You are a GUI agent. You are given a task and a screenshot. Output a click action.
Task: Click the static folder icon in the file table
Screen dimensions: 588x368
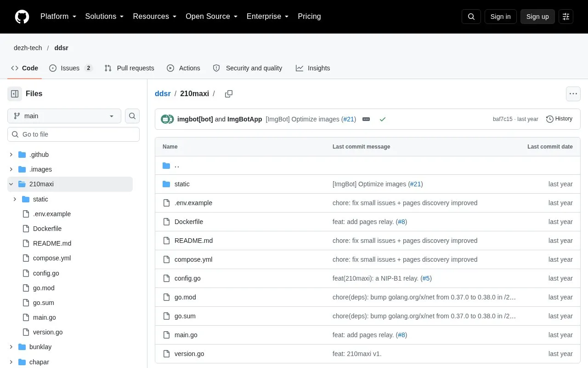(166, 184)
